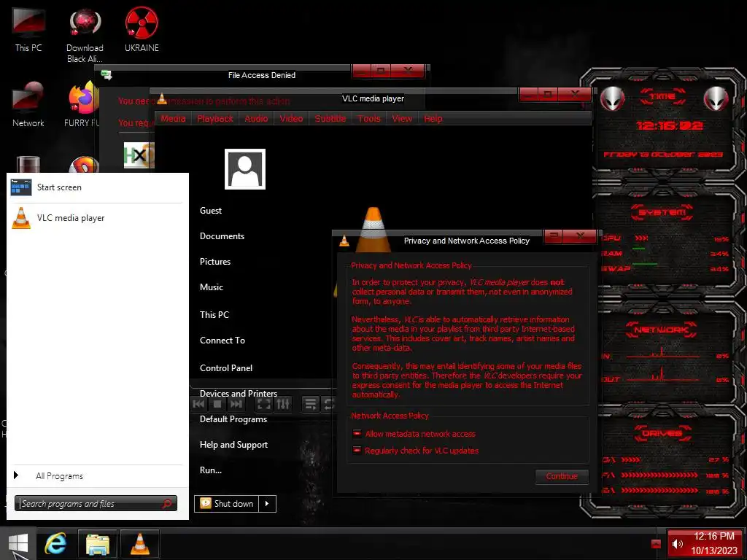Open Control Panel from Start menu

(226, 368)
